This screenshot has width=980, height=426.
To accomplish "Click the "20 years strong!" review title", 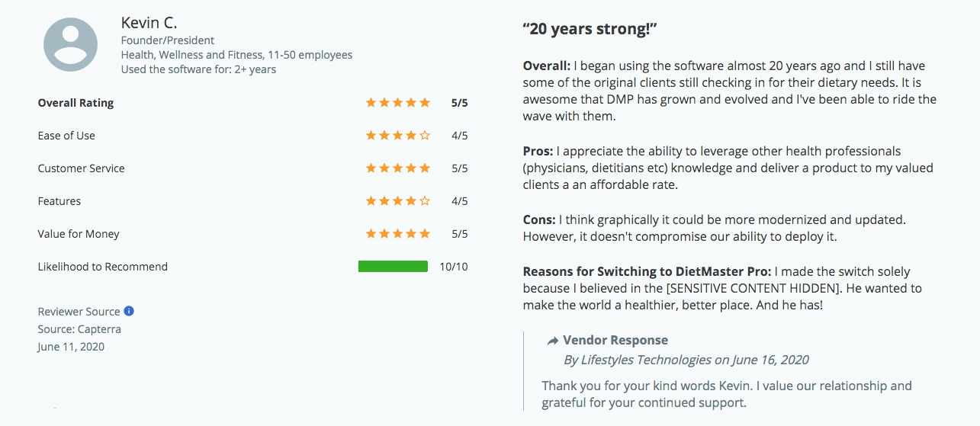I will (x=590, y=30).
